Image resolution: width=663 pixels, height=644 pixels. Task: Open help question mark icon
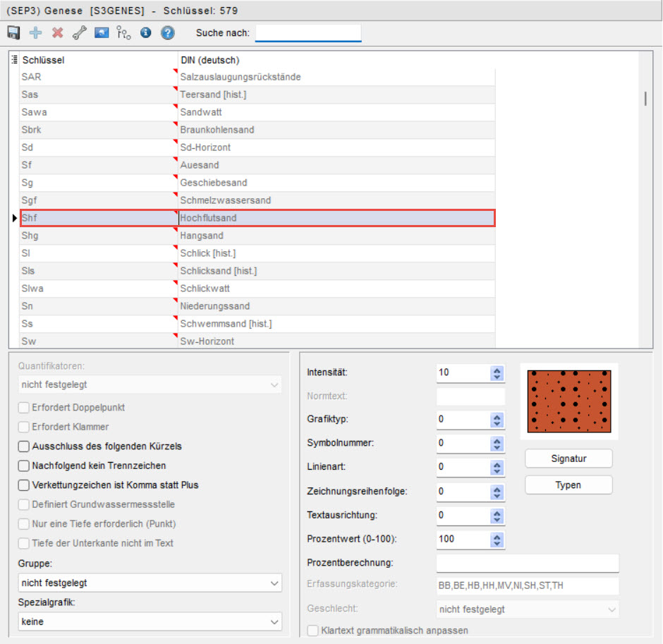point(167,32)
